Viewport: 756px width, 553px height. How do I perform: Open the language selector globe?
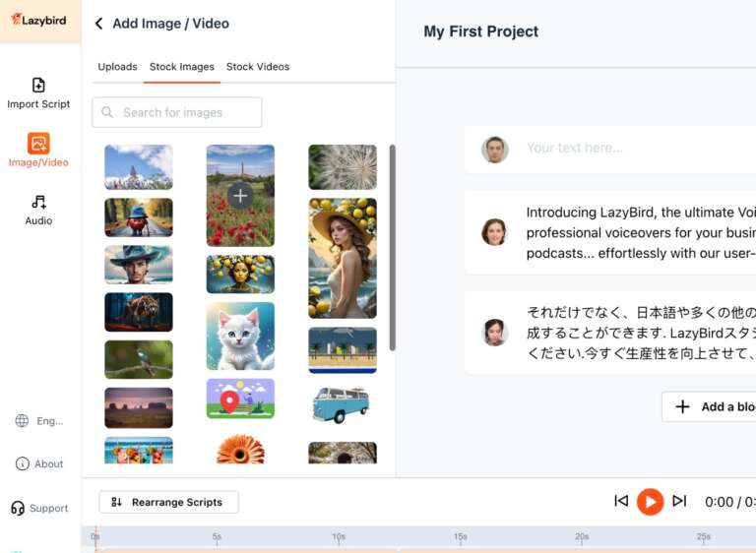(x=22, y=421)
